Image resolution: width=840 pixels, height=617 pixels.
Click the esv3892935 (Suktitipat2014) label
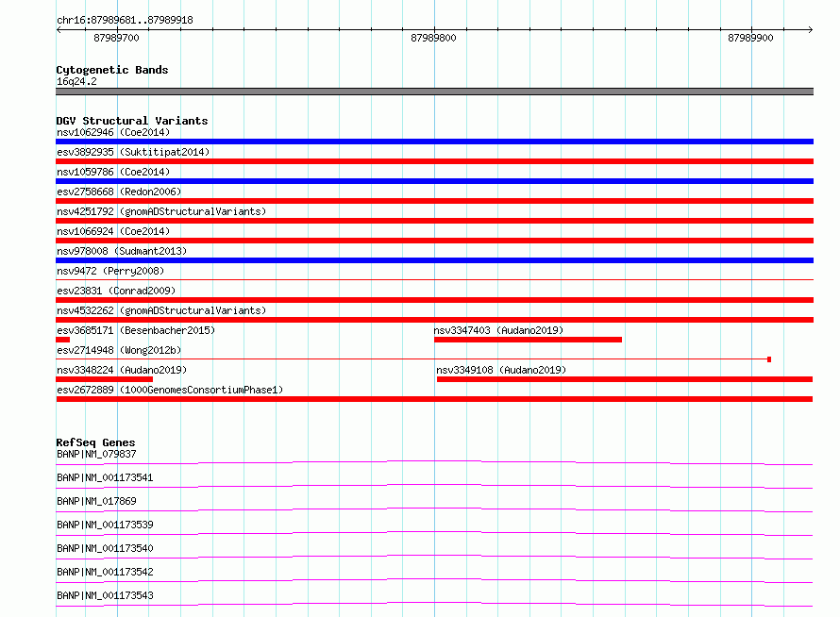coord(133,152)
